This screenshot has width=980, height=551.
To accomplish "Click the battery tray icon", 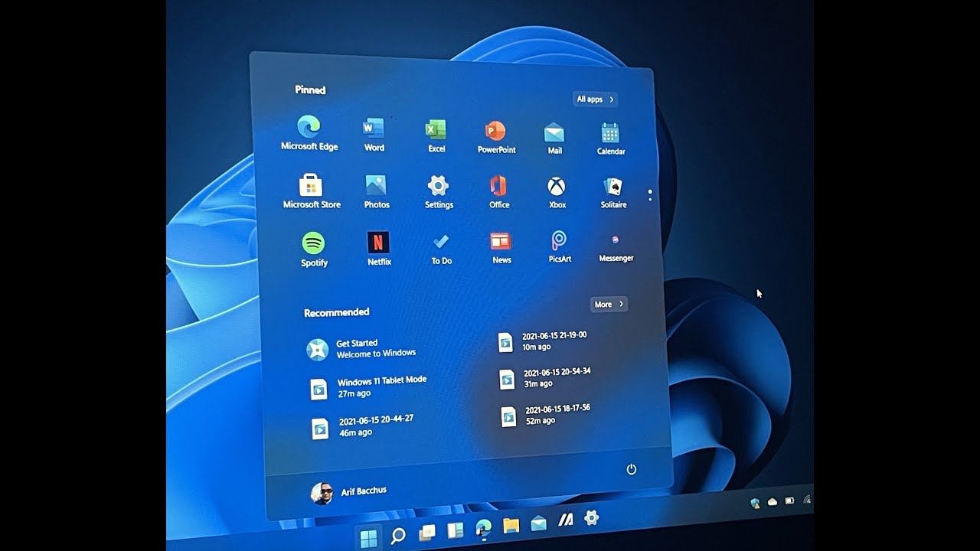I will [x=789, y=500].
